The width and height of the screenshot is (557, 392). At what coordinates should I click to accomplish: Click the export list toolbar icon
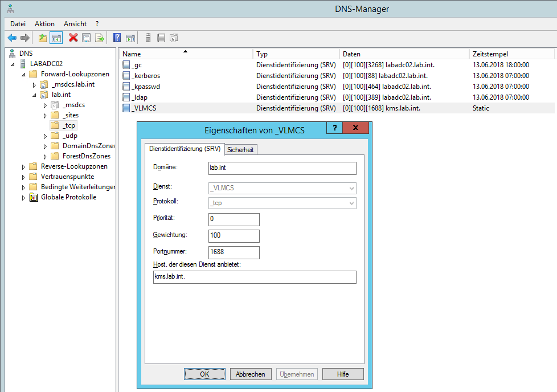pyautogui.click(x=100, y=38)
